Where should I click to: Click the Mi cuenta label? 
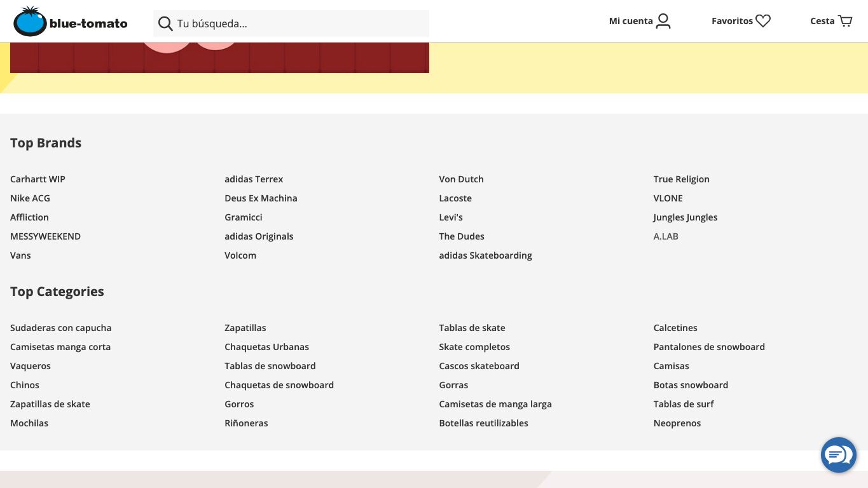(x=631, y=21)
